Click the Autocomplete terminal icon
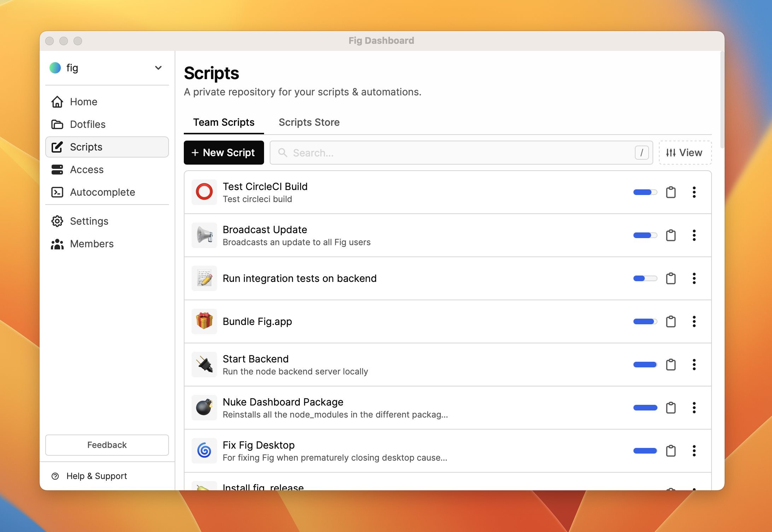This screenshot has height=532, width=772. [57, 192]
